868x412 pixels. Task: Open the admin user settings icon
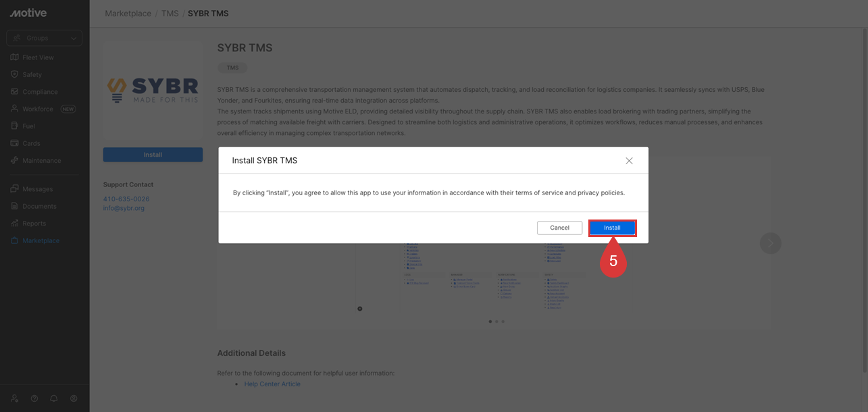15,398
